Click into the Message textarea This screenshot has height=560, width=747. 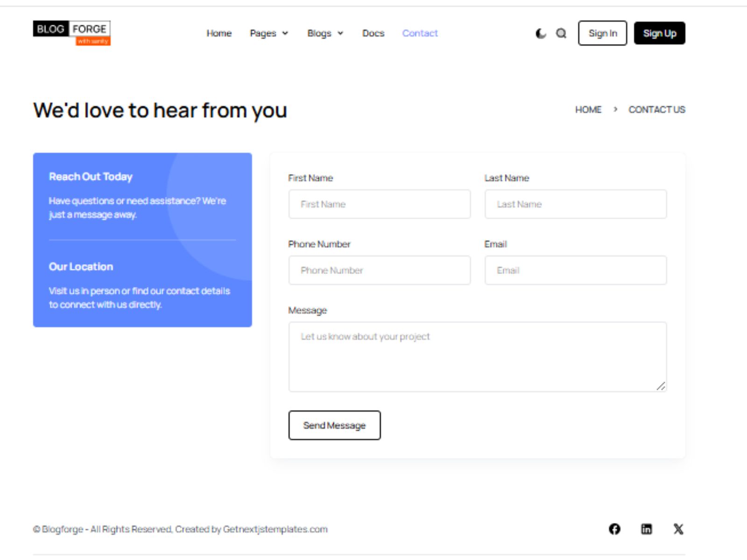click(477, 357)
